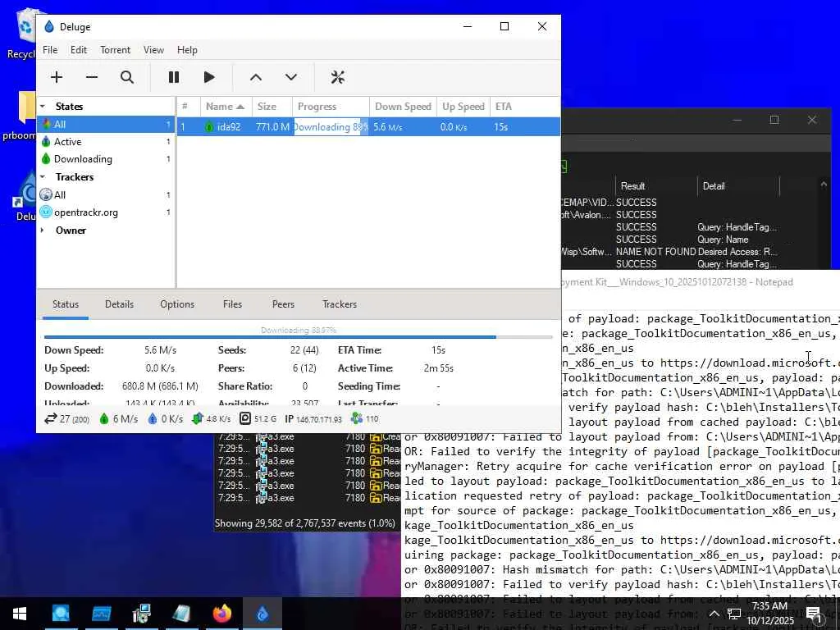The width and height of the screenshot is (840, 630).
Task: Open the View menu in Deluge
Action: pos(153,50)
